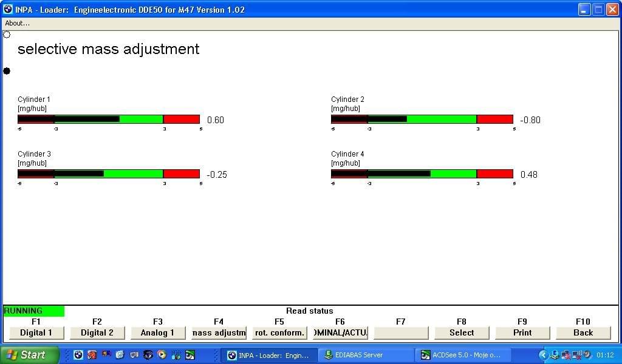Click the Cylinder 2 value -0.80

pos(530,120)
